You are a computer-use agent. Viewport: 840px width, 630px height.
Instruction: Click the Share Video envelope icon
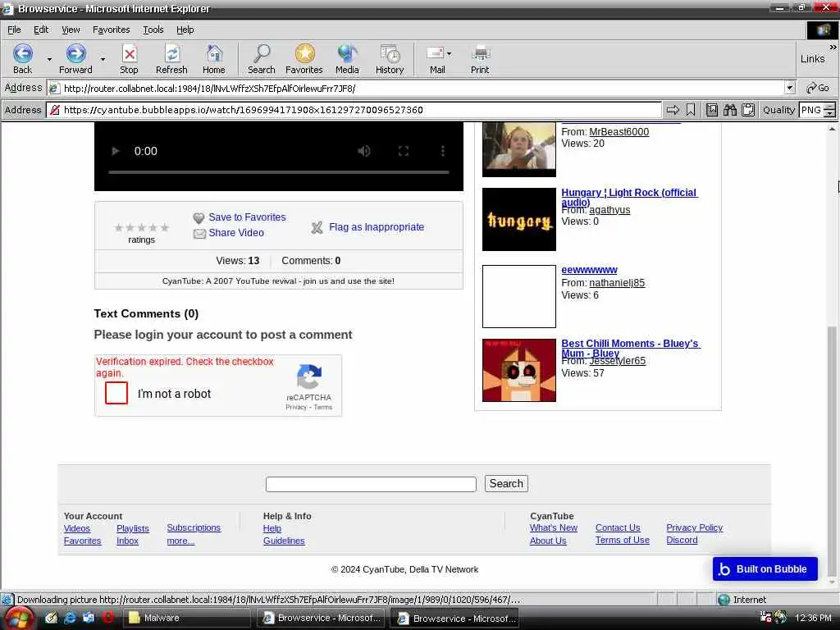click(199, 234)
